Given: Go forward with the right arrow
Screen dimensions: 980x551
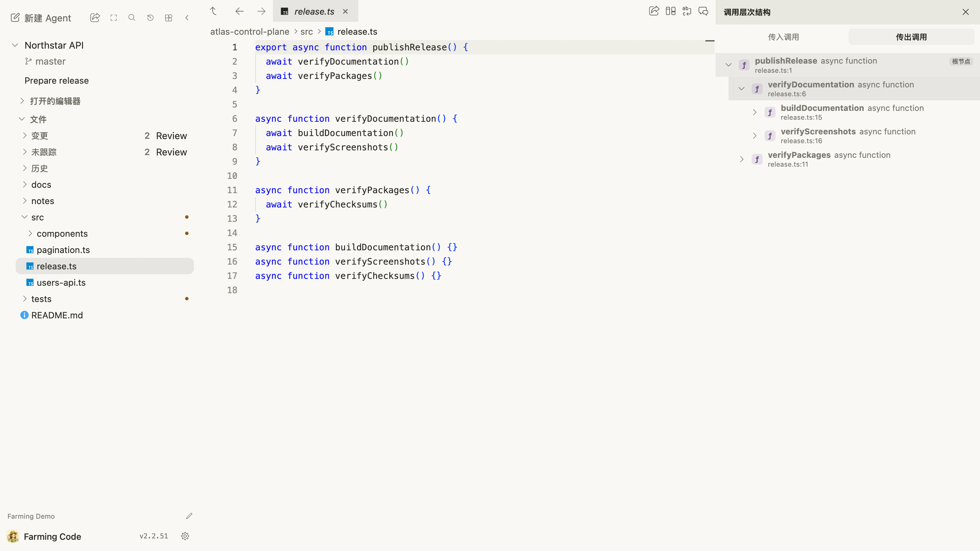Looking at the screenshot, I should [261, 11].
